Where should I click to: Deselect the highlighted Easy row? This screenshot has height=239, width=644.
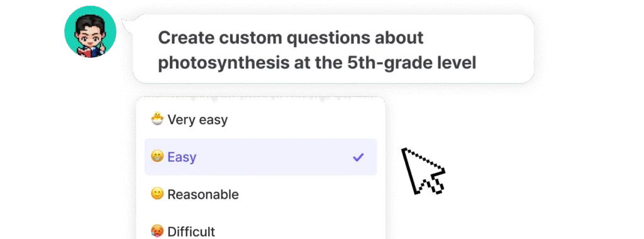click(x=261, y=157)
